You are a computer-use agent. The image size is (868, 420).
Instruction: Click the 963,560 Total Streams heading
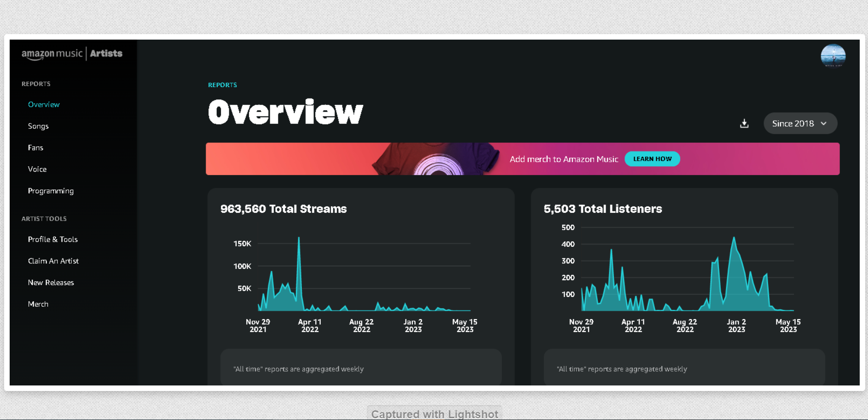(x=284, y=209)
